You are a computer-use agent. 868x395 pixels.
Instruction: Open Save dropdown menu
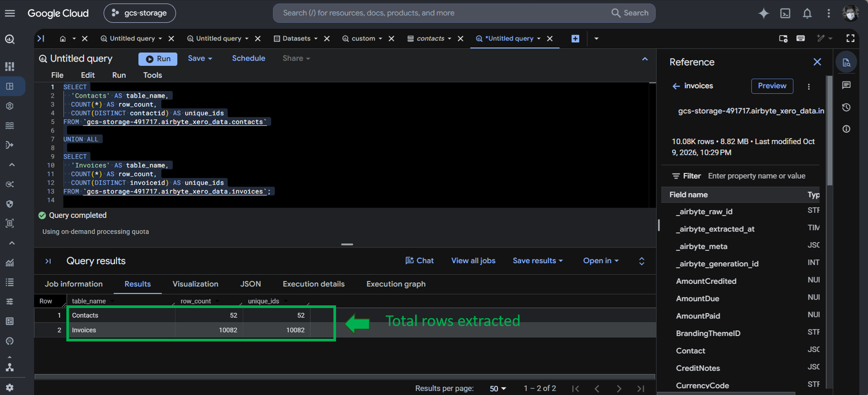coord(200,58)
